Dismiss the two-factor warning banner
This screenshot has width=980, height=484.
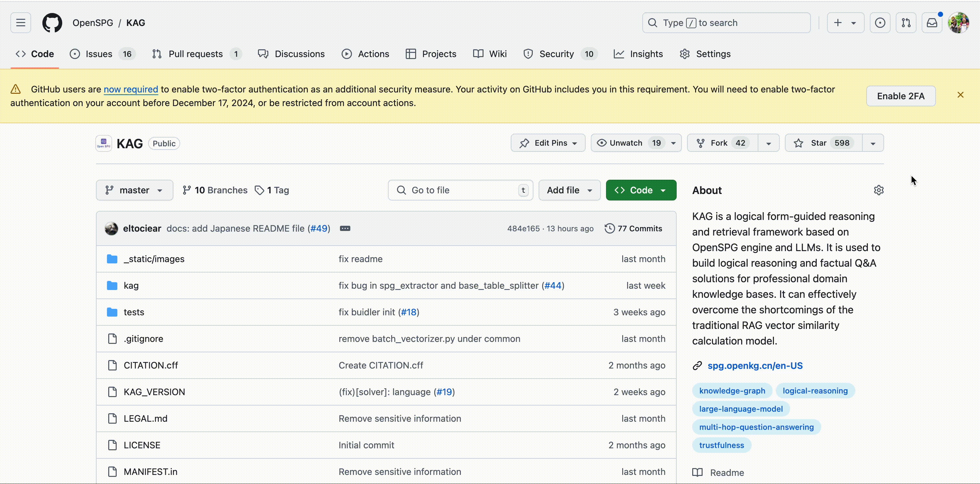pyautogui.click(x=960, y=95)
